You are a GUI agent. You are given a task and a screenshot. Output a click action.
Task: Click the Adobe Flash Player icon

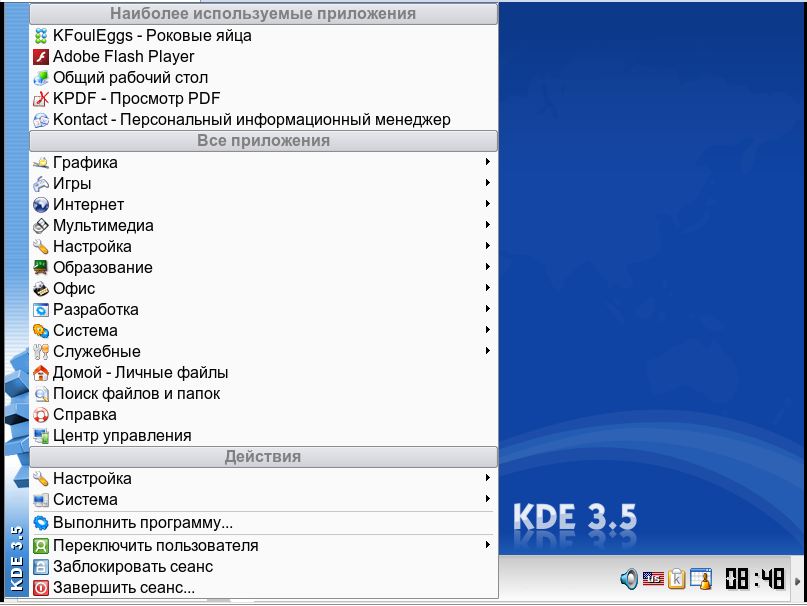click(x=41, y=57)
